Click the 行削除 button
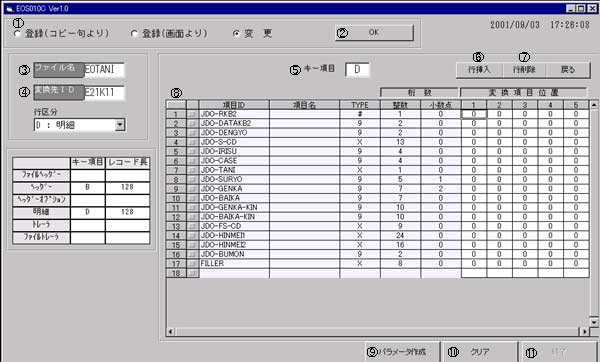The width and height of the screenshot is (600, 362). pos(524,70)
